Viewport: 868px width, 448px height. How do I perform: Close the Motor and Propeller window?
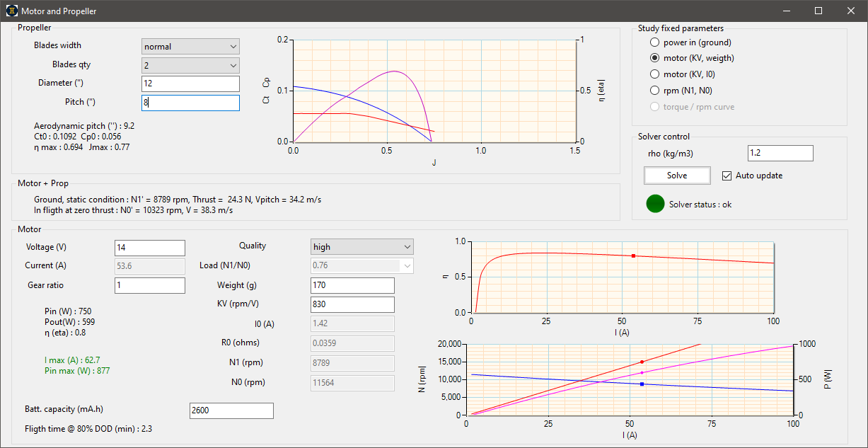coord(851,11)
